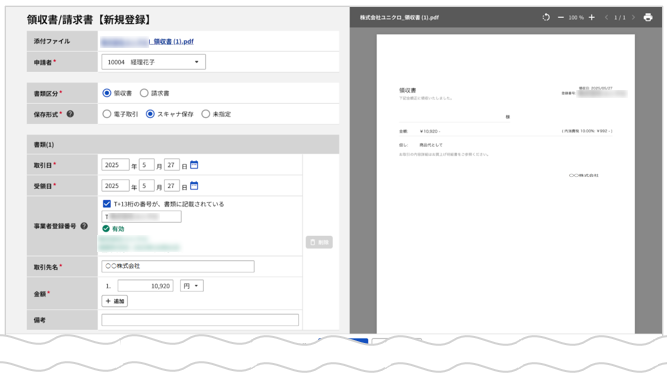667x375 pixels.
Task: Edit the 10,920 amount field
Action: 145,286
